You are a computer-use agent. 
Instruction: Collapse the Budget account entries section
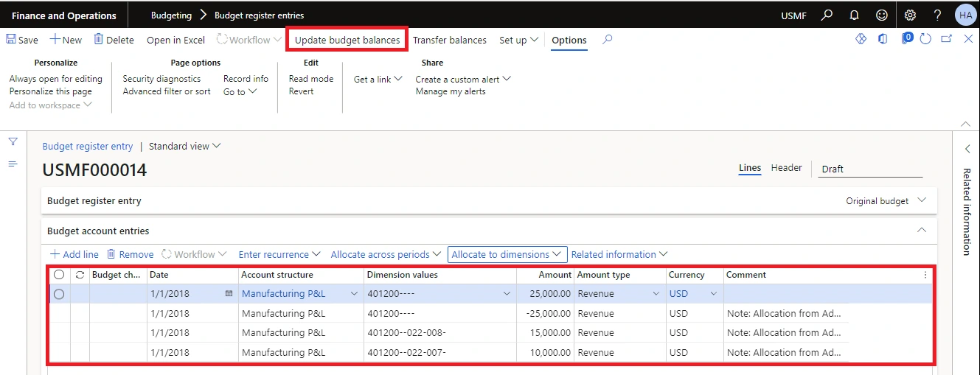pos(921,231)
